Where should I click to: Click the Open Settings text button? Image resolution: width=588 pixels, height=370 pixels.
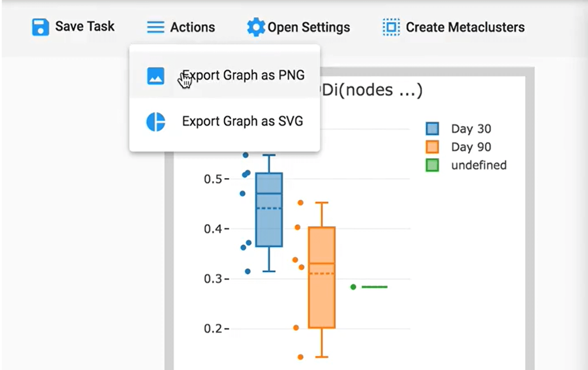point(308,27)
